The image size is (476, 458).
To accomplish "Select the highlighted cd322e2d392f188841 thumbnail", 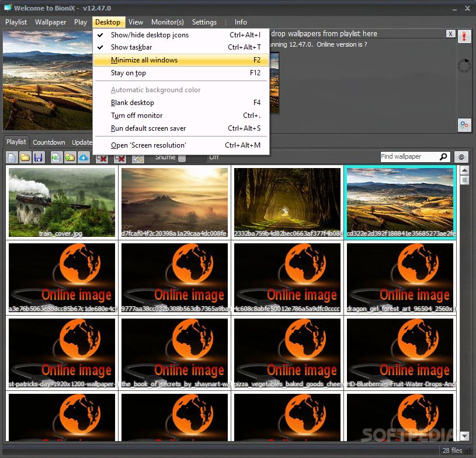I will 400,202.
